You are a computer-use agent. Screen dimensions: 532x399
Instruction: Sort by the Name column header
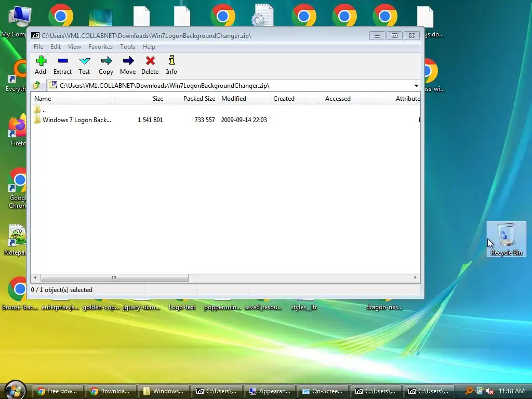coord(73,99)
